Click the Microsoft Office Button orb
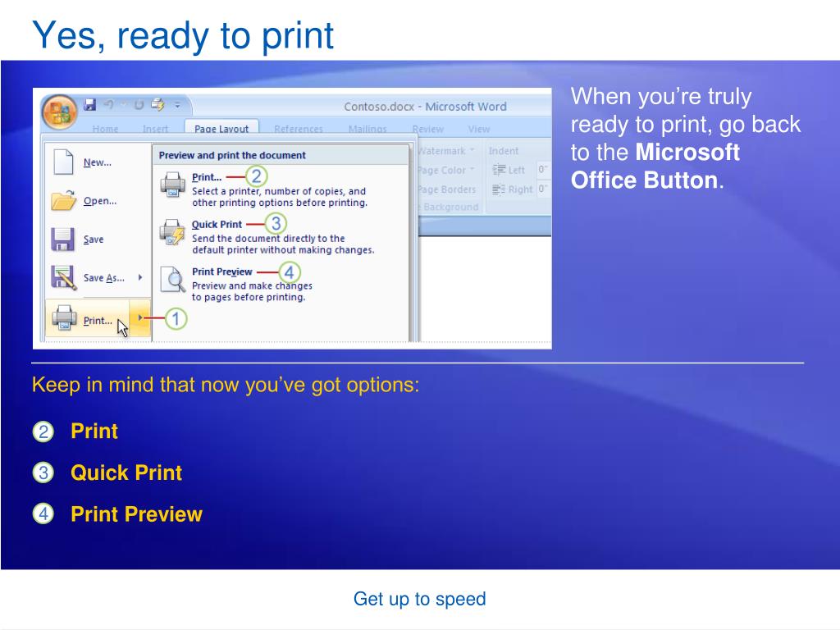The image size is (840, 630). [59, 112]
